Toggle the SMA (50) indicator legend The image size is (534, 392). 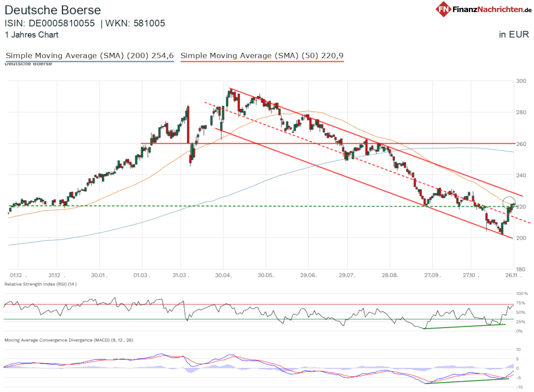pos(262,55)
